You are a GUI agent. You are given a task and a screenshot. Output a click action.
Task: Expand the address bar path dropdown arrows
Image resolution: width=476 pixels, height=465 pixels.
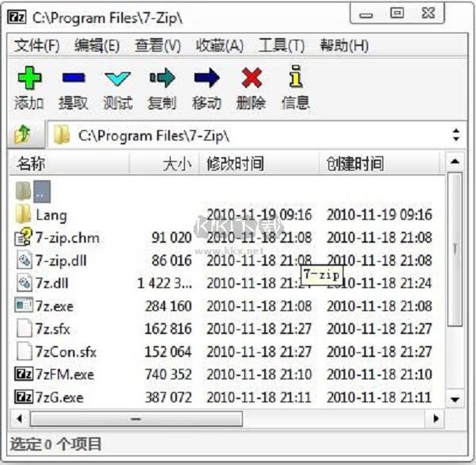coord(455,135)
